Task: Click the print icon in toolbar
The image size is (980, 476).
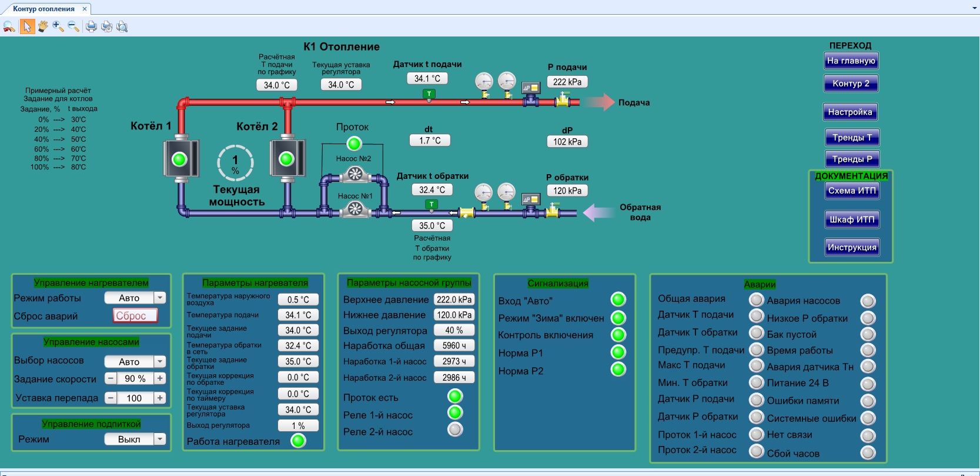Action: [x=91, y=26]
